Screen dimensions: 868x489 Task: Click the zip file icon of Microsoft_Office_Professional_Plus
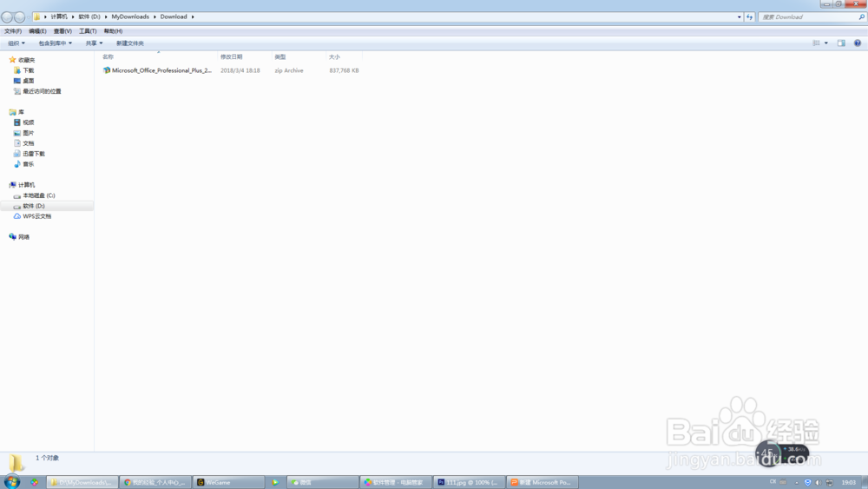point(106,70)
